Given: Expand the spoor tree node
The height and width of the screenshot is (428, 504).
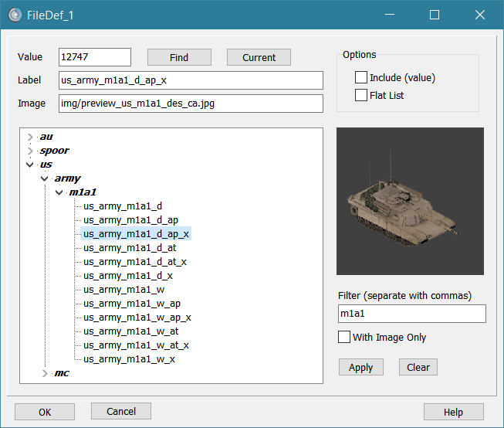Looking at the screenshot, I should (30, 151).
